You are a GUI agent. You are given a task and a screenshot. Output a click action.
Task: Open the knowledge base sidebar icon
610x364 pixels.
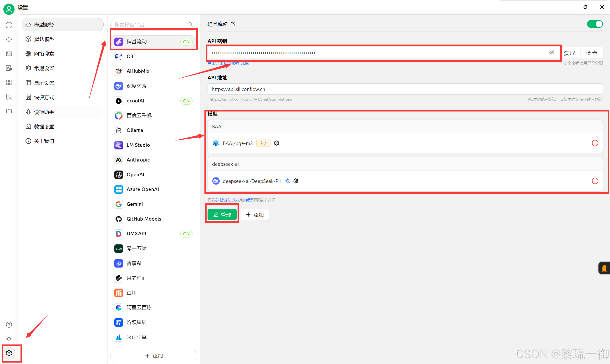[9, 97]
